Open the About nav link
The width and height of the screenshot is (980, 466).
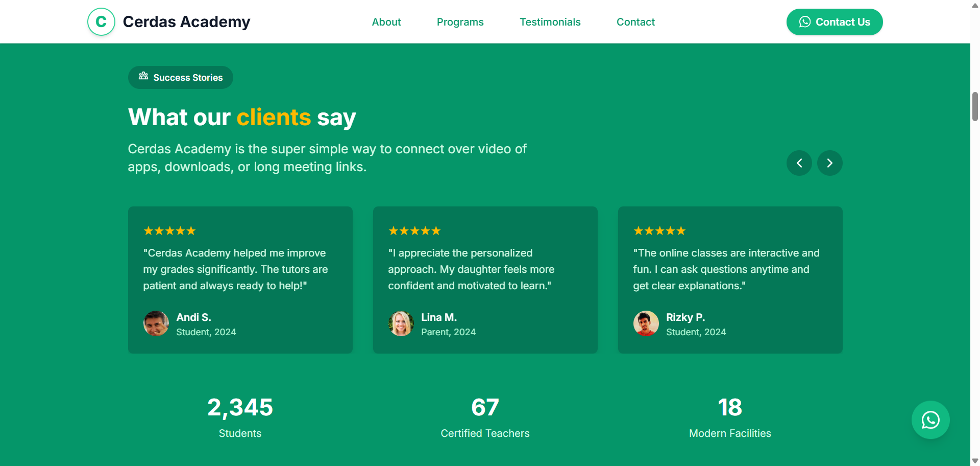[x=386, y=22]
